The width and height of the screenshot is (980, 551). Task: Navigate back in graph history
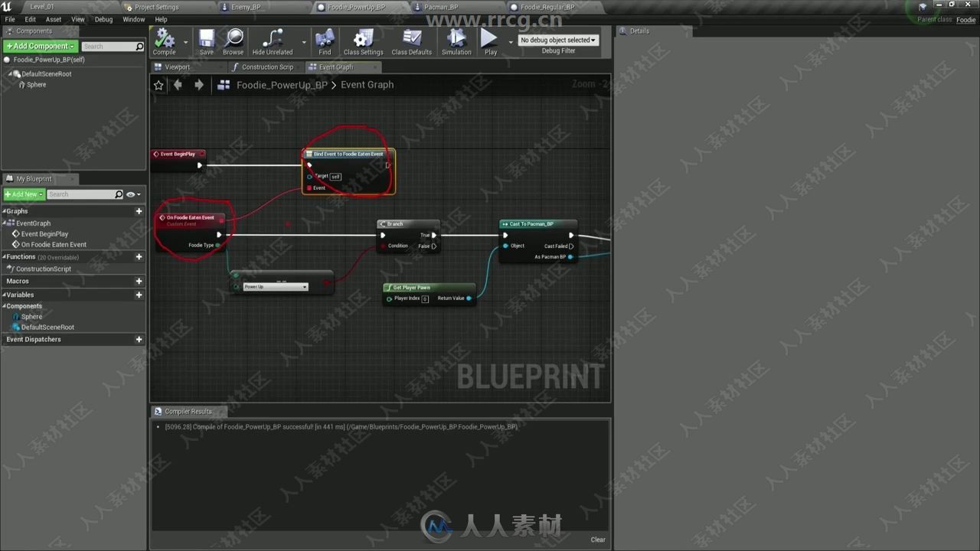pyautogui.click(x=178, y=85)
